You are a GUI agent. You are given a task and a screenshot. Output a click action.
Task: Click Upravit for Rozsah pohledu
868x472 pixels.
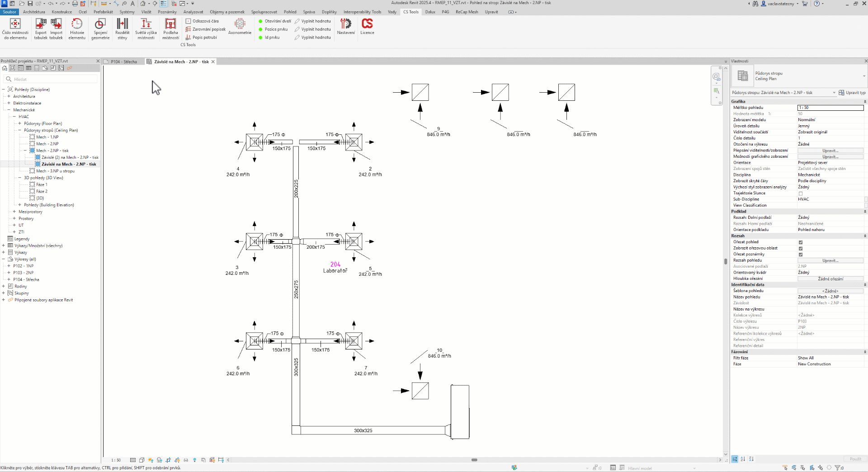coord(830,260)
